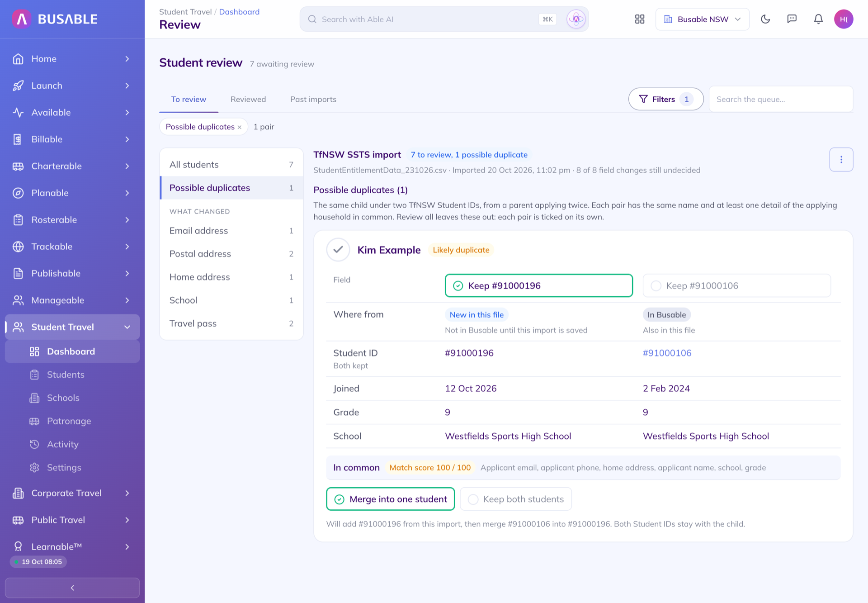This screenshot has height=603, width=868.
Task: Click the Busable logo icon
Action: pyautogui.click(x=22, y=19)
